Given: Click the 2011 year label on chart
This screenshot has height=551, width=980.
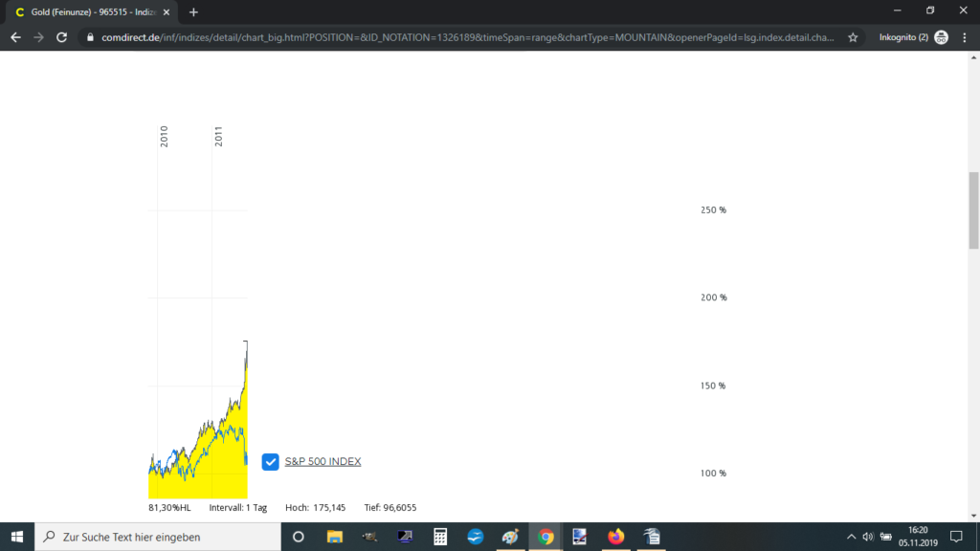Looking at the screenshot, I should pos(218,136).
